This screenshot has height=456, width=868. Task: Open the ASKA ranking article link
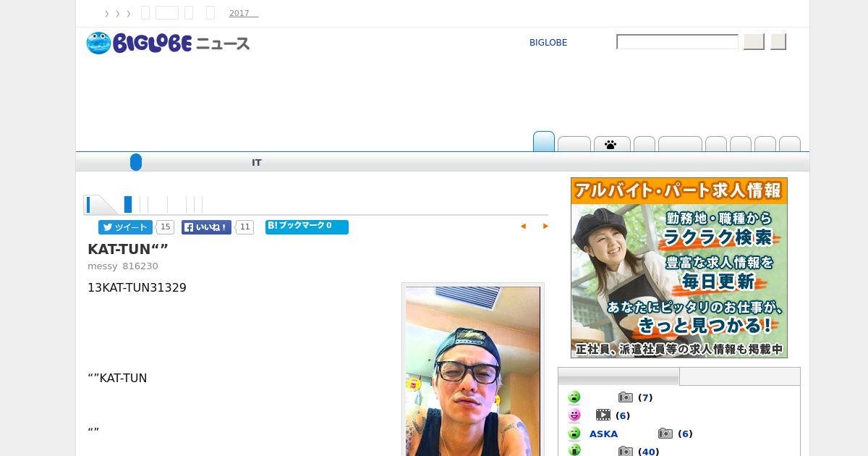[x=604, y=434]
